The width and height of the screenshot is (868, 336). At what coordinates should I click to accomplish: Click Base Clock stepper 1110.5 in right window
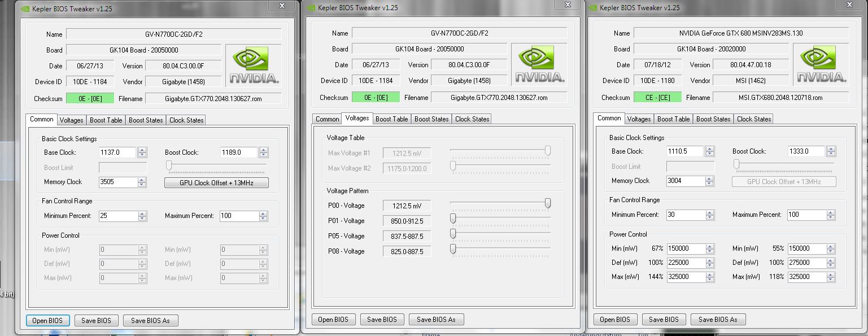[x=710, y=151]
